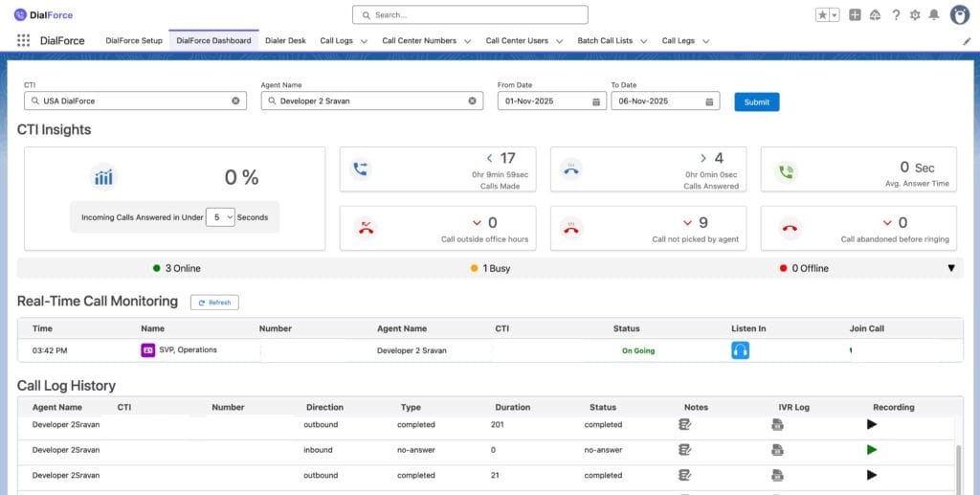980x495 pixels.
Task: Click the Agent Name lookup field
Action: (x=372, y=101)
